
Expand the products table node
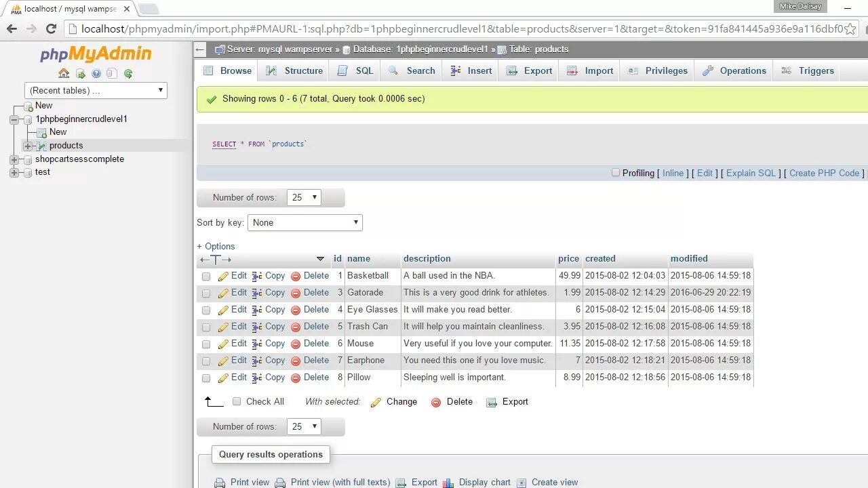tap(27, 146)
